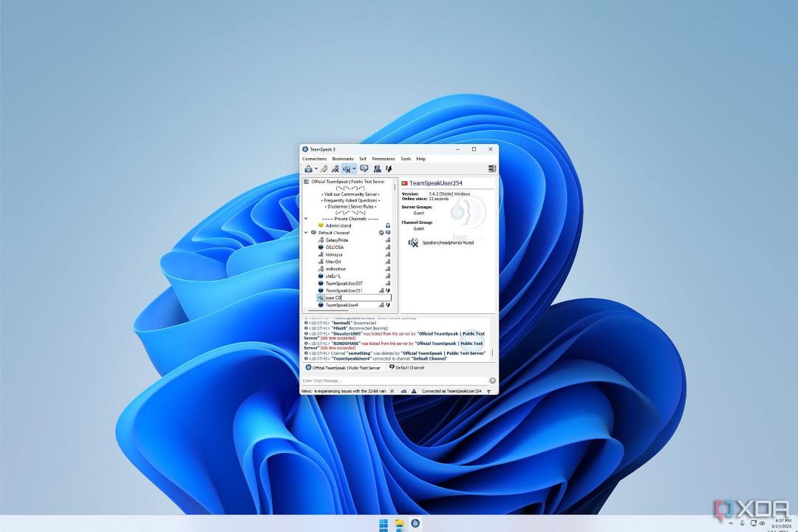Select user TeamSpeakUser251 in channel tree
Image resolution: width=798 pixels, height=532 pixels.
pos(344,290)
